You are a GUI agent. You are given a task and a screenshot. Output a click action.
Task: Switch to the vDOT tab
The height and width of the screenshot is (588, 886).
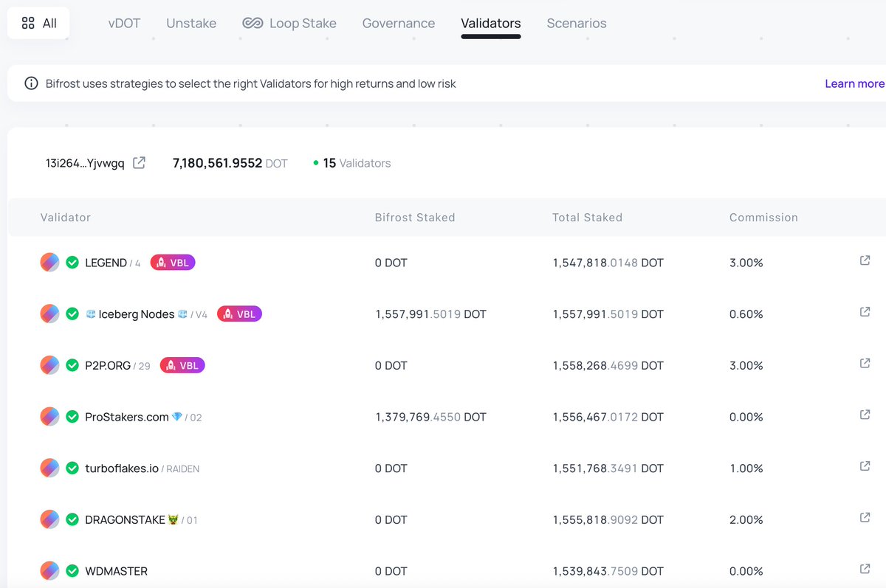[x=124, y=23]
